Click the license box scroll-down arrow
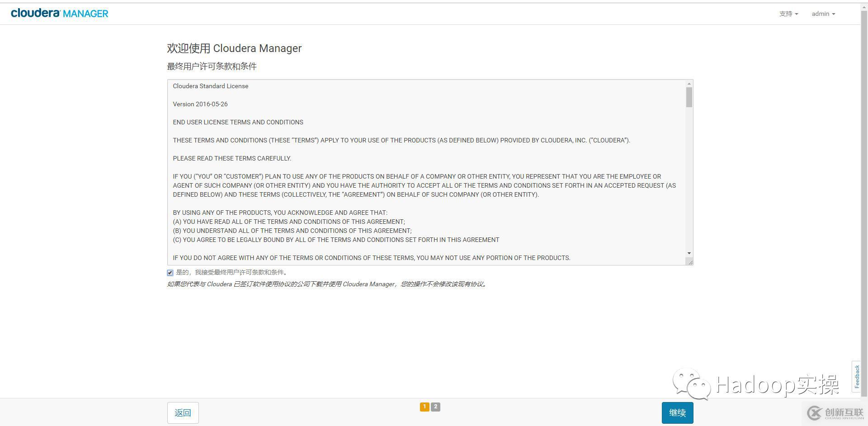 (689, 253)
